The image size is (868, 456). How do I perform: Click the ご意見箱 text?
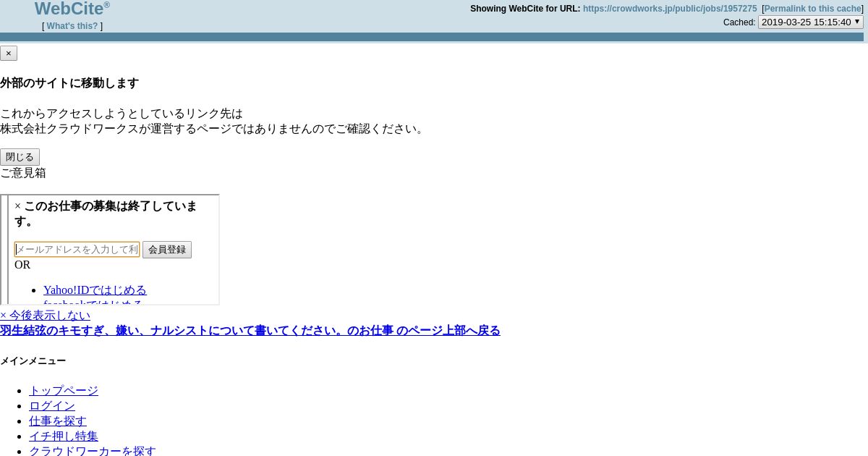coord(23,173)
